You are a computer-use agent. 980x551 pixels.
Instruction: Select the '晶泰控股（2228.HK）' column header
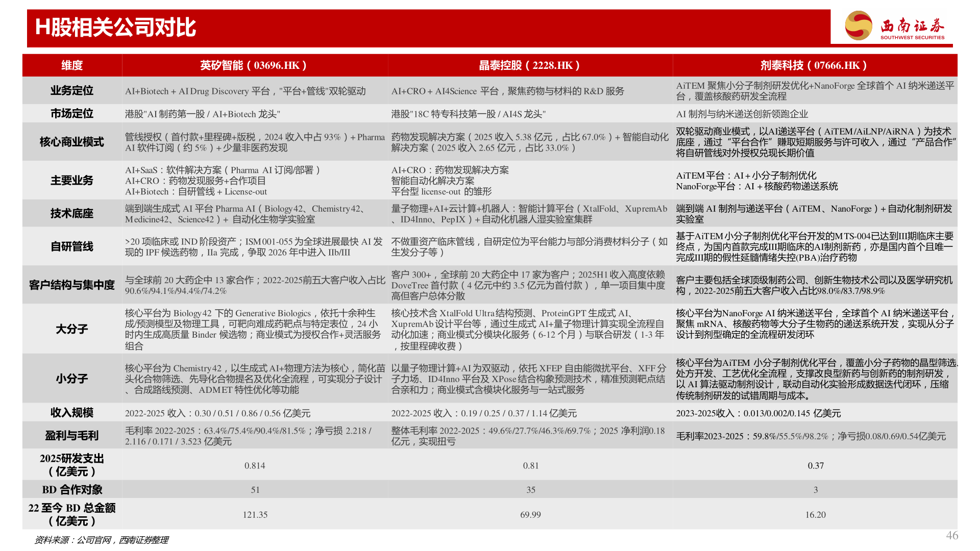[x=530, y=65]
